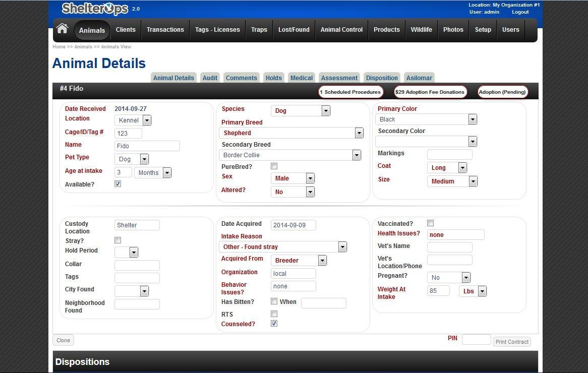Image resolution: width=588 pixels, height=373 pixels.
Task: Open the Primary Breed dropdown
Action: 359,133
